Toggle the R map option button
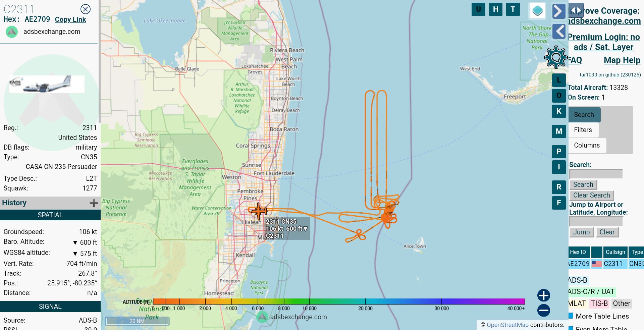The width and height of the screenshot is (644, 330). click(x=559, y=187)
